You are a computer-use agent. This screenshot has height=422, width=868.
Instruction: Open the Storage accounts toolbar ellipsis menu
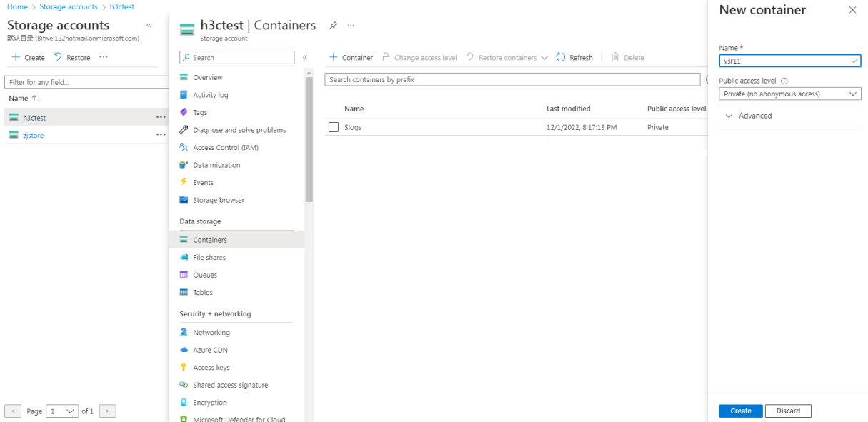tap(104, 57)
